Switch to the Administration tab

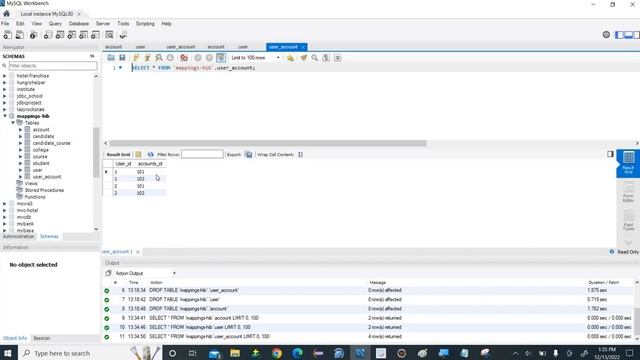click(x=18, y=236)
